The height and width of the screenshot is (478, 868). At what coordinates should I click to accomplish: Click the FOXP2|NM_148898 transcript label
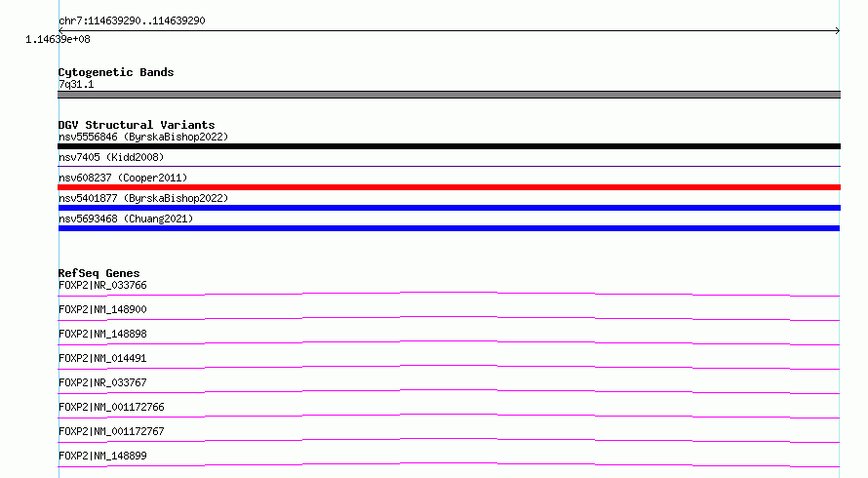pyautogui.click(x=102, y=334)
